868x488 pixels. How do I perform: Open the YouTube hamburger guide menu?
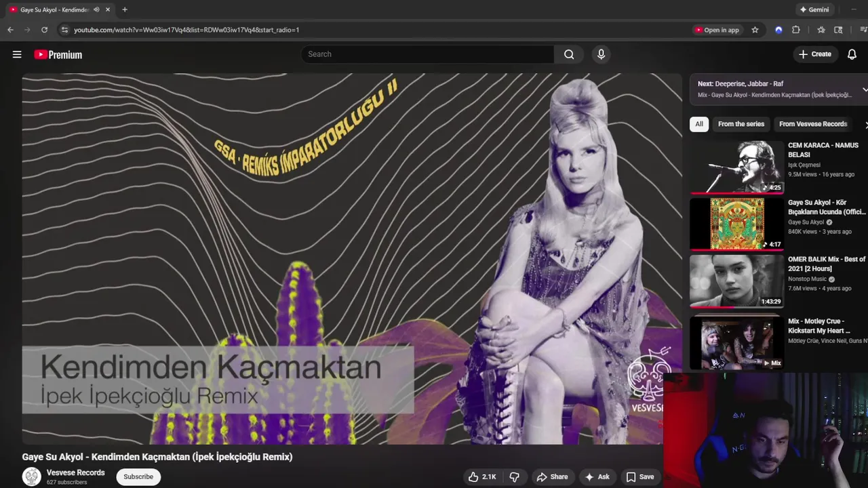[x=17, y=54]
